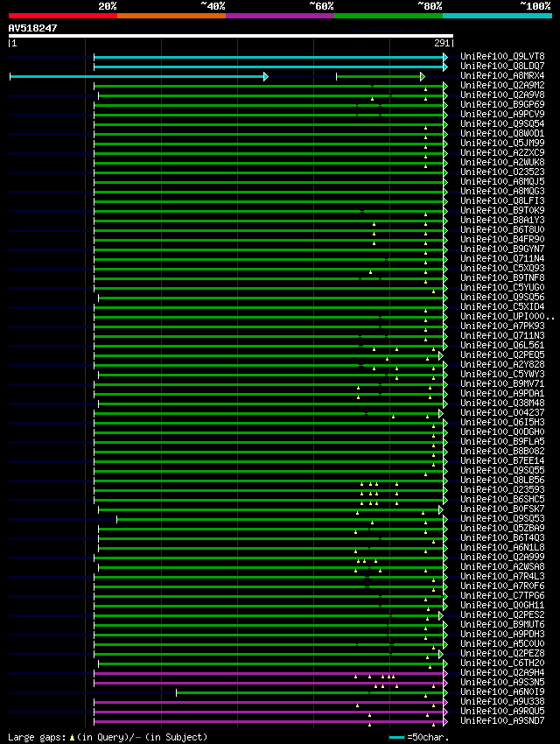Select the truncated UniRef100_UPI000.. label

507,317
